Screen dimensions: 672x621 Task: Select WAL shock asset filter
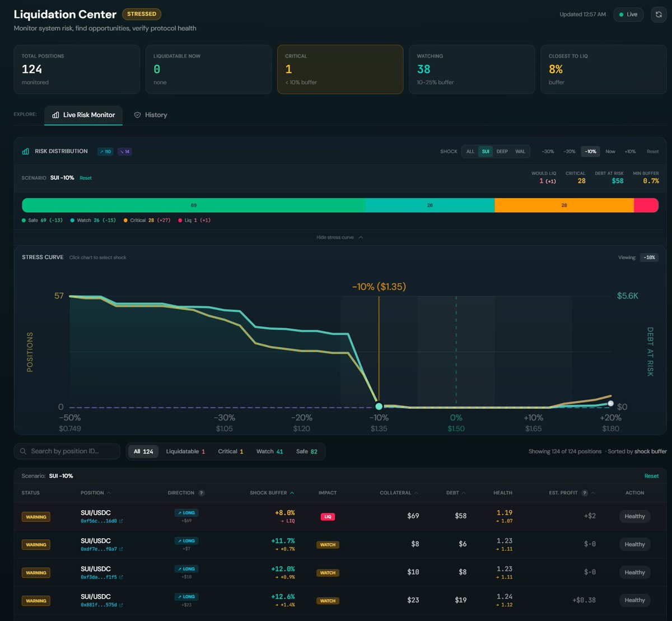[520, 151]
